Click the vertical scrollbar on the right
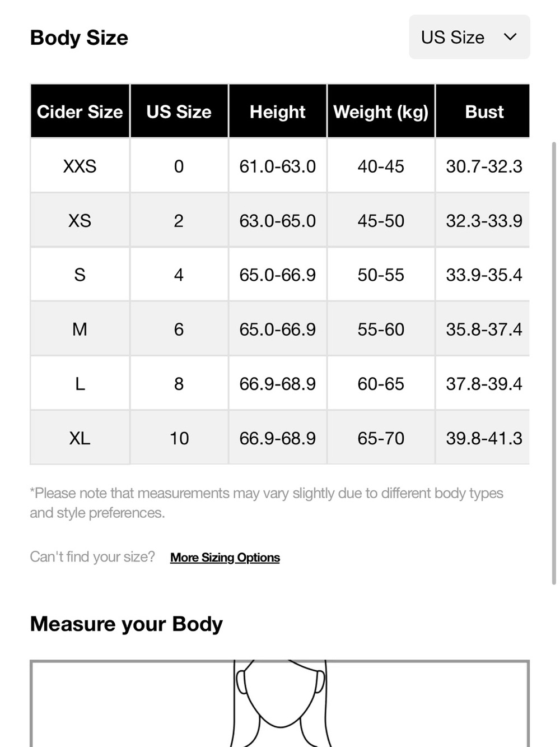Viewport: 560px width, 747px height. click(x=554, y=363)
